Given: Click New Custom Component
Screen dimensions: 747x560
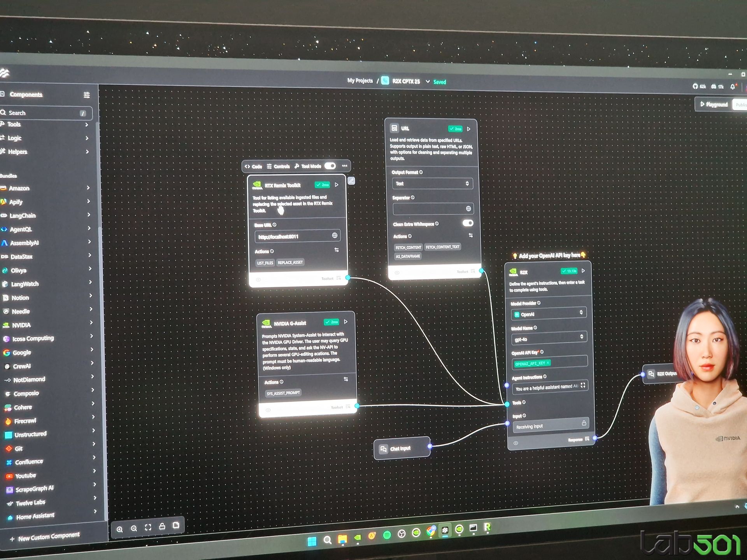Looking at the screenshot, I should (x=45, y=537).
